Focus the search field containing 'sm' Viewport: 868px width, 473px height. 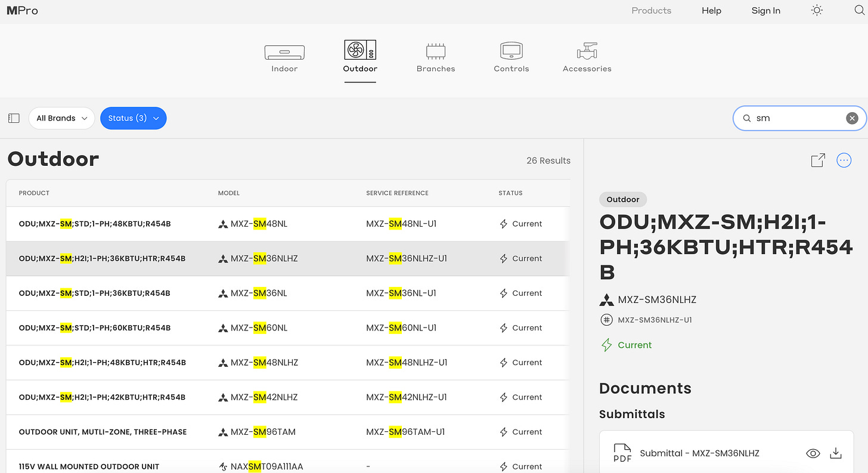tap(799, 118)
